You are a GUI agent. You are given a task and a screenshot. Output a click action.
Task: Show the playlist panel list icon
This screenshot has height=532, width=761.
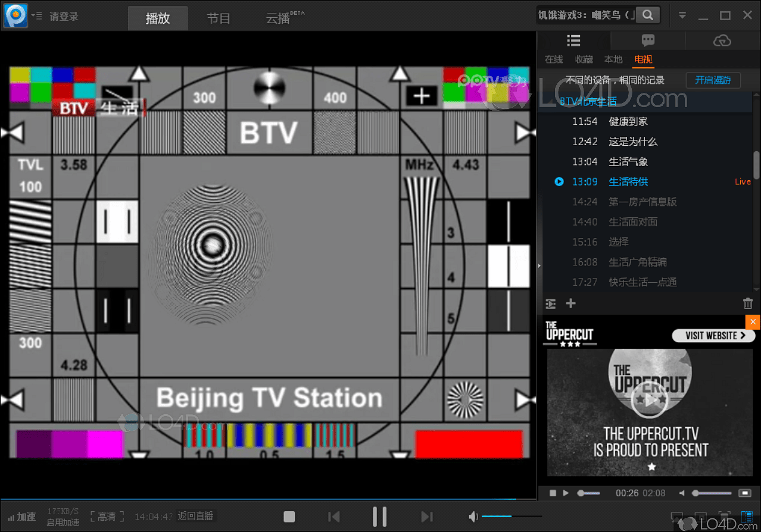(573, 40)
